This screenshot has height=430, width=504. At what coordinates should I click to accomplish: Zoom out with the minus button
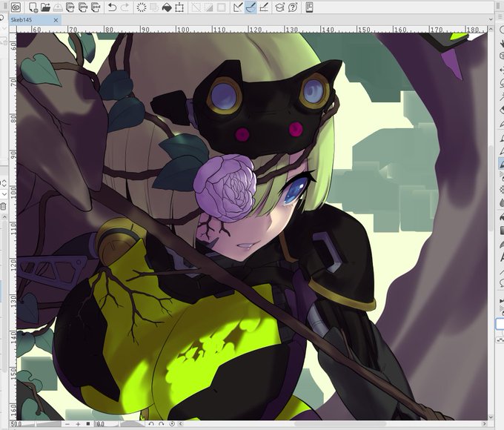coord(67,424)
